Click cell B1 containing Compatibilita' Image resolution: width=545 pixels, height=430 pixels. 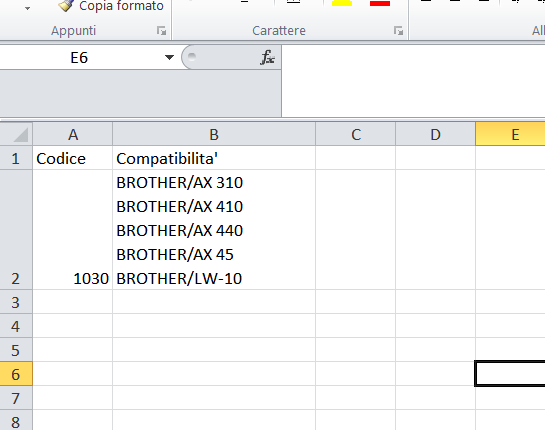214,158
